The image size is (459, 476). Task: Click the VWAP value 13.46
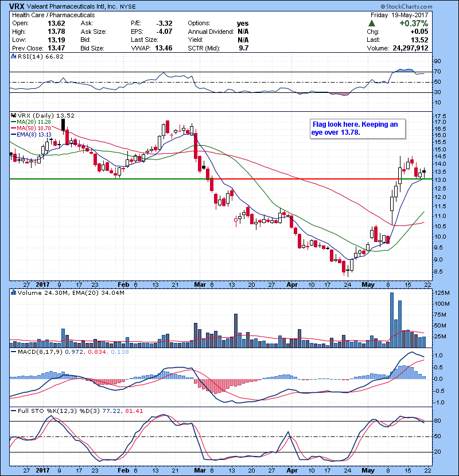click(x=164, y=48)
